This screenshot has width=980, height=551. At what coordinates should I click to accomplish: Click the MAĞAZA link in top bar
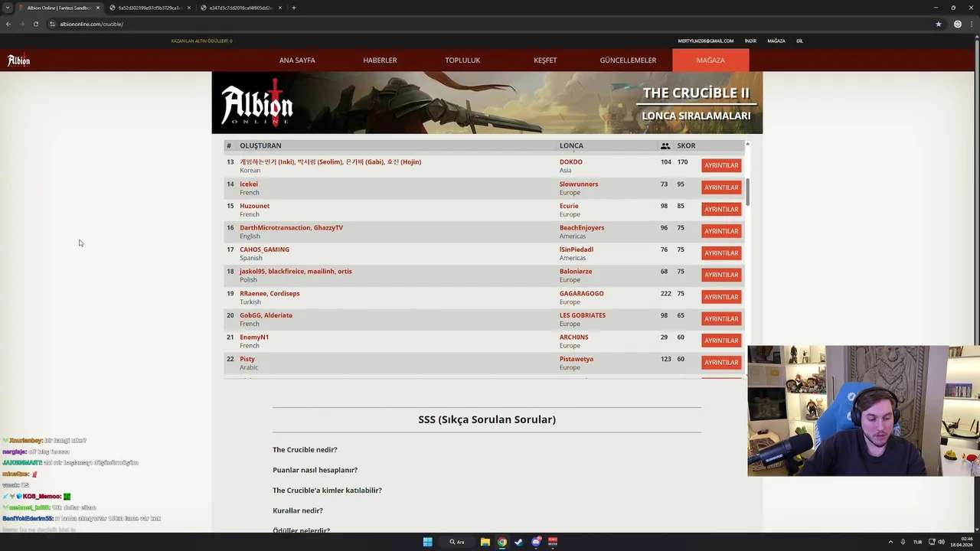click(776, 41)
